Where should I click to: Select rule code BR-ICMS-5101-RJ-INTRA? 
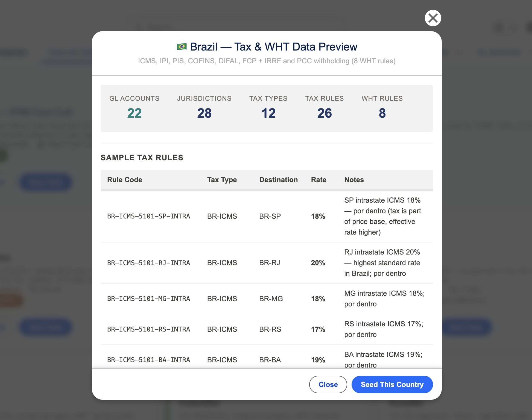pos(148,263)
